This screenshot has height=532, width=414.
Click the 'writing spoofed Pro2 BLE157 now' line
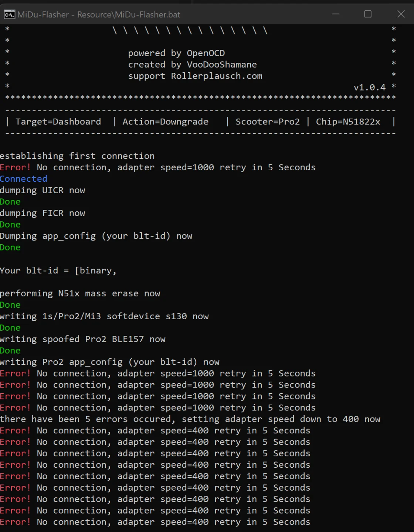point(83,339)
